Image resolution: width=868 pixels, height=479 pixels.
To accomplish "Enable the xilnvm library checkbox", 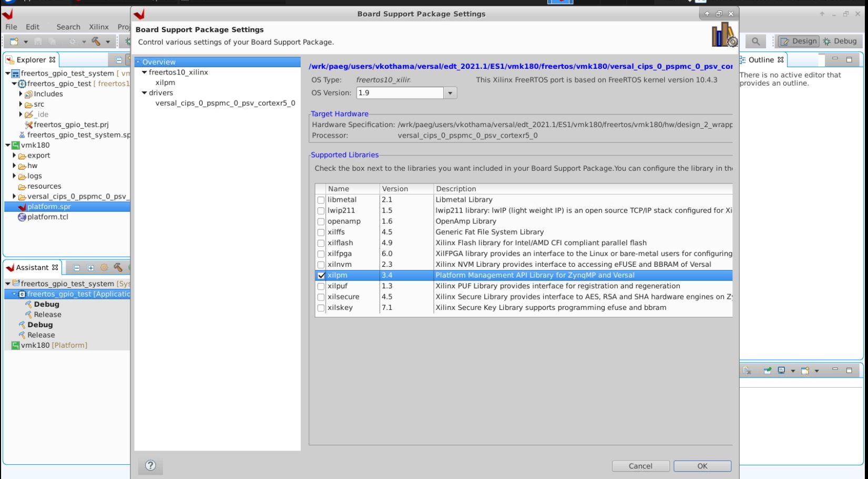I will pos(321,265).
